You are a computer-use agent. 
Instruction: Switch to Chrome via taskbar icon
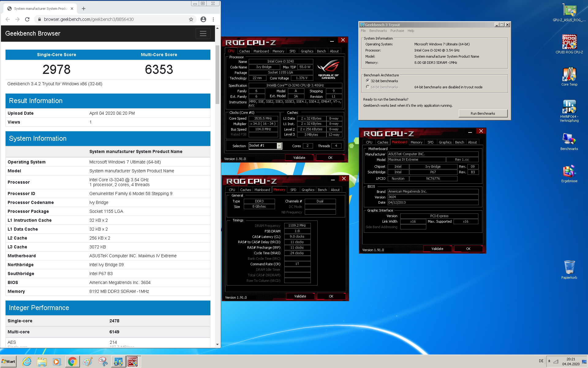[72, 362]
